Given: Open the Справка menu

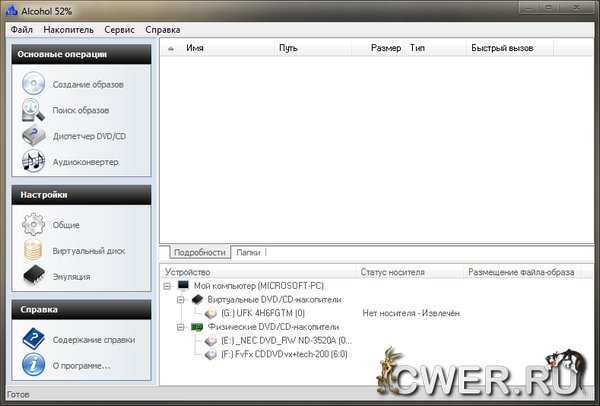Looking at the screenshot, I should tap(163, 29).
